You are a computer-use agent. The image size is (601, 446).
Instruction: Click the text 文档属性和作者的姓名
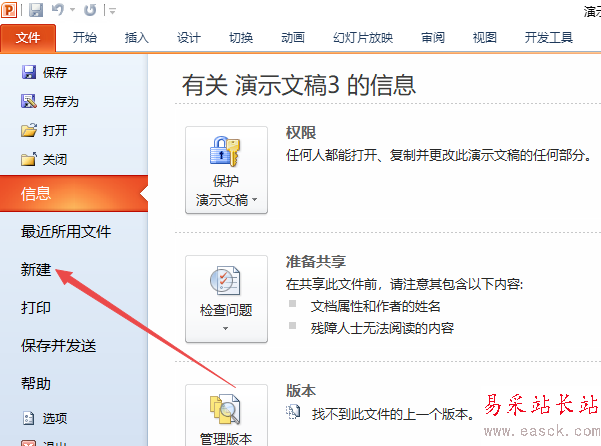click(376, 306)
